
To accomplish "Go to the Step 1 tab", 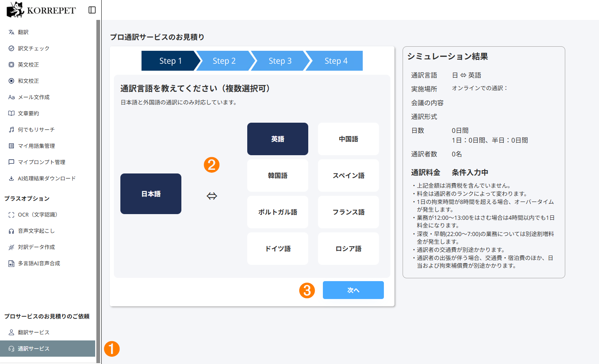I will click(170, 61).
